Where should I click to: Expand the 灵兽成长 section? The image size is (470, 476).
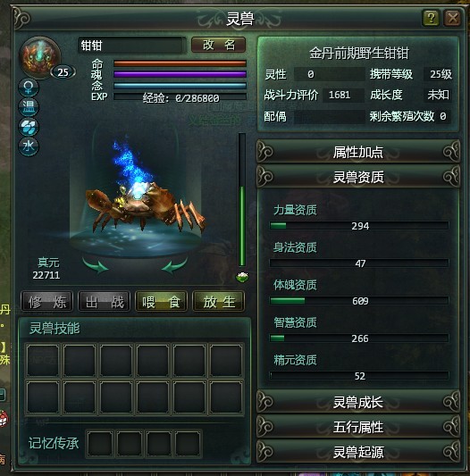358,402
